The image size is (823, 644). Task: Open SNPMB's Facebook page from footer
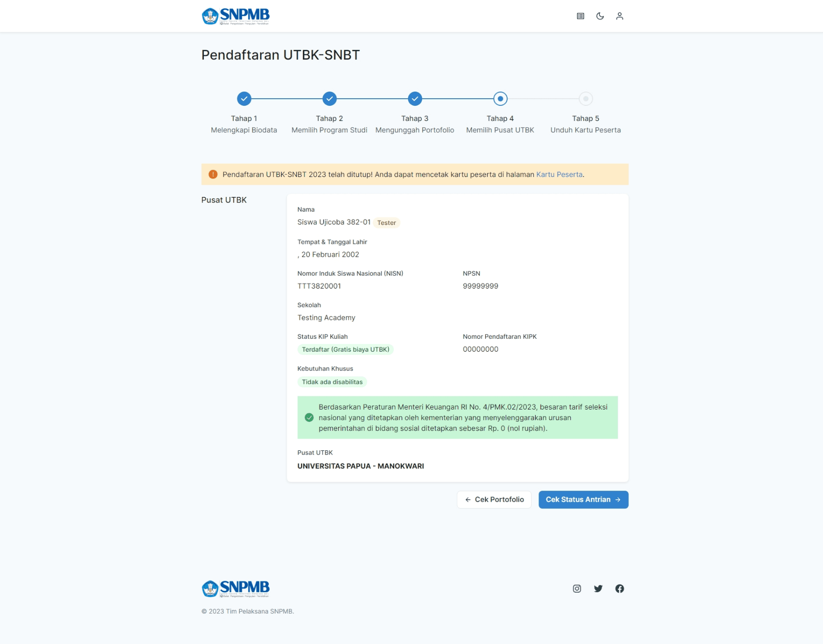(619, 588)
